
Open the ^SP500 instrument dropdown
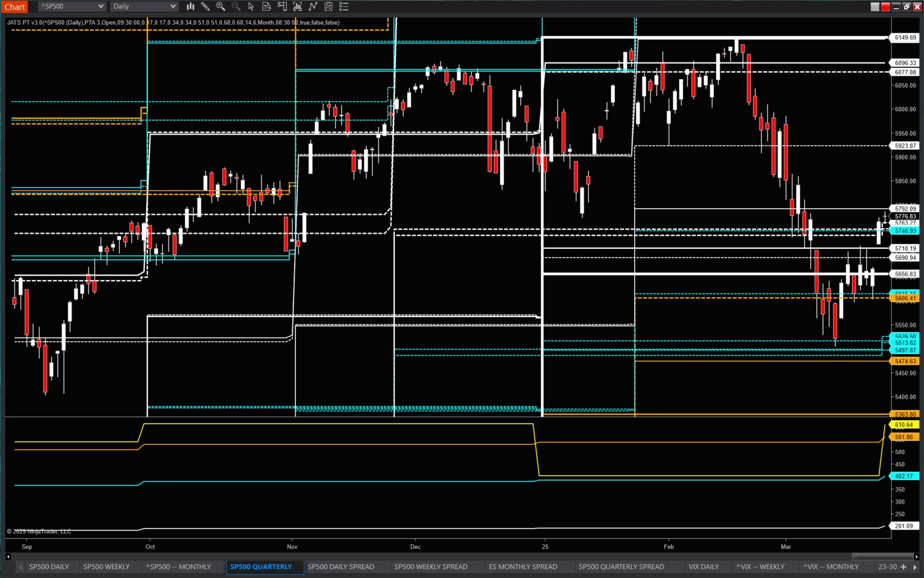click(70, 6)
